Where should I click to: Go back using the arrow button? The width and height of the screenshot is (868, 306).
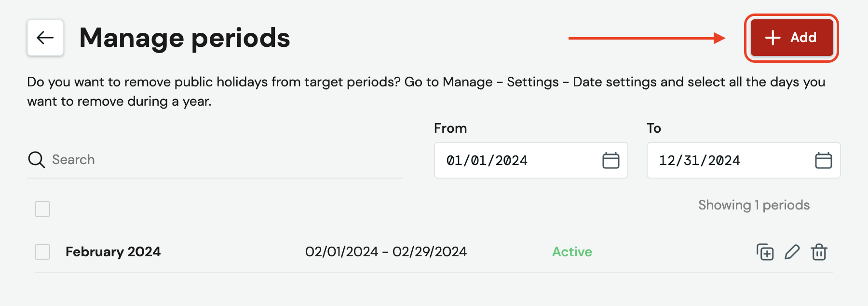[x=45, y=38]
